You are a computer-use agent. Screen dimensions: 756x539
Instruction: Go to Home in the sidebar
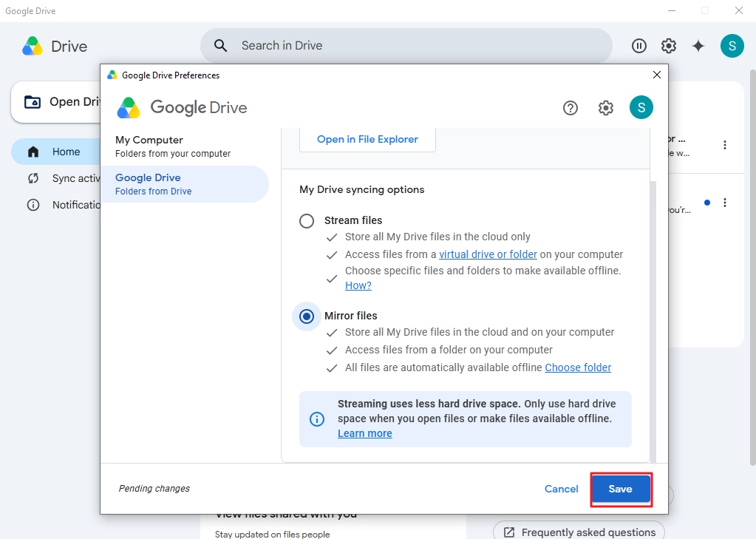pos(55,152)
